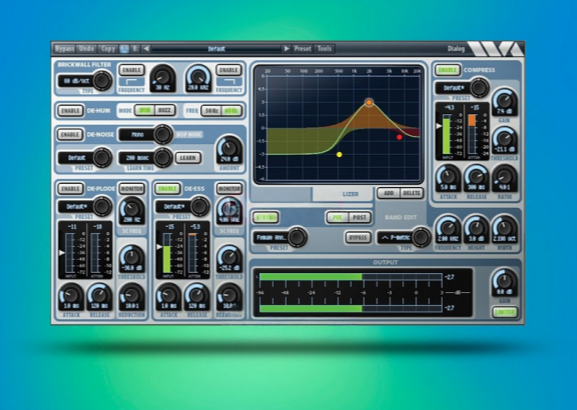577x410 pixels.
Task: Open the EQ Female Ann. preset selector
Action: click(x=280, y=237)
